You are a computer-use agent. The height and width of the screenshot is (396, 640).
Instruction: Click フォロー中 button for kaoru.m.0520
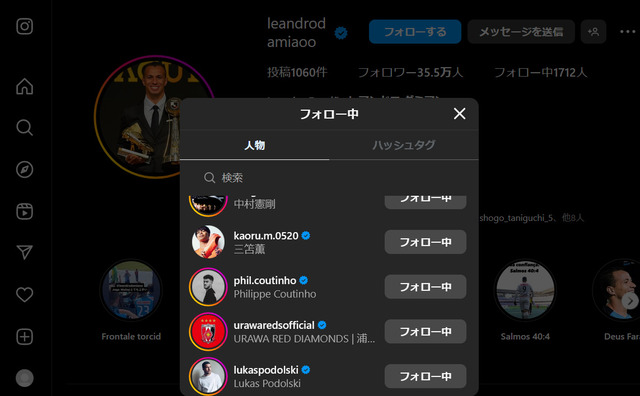tap(425, 242)
